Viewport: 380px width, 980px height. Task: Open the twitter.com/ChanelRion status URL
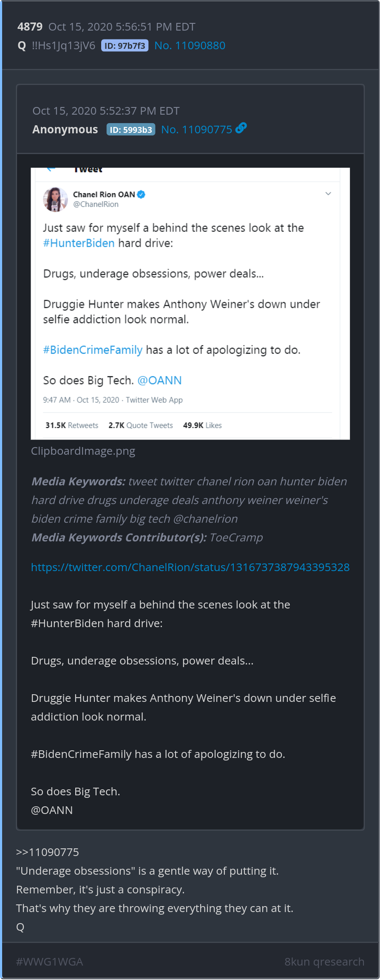[190, 567]
